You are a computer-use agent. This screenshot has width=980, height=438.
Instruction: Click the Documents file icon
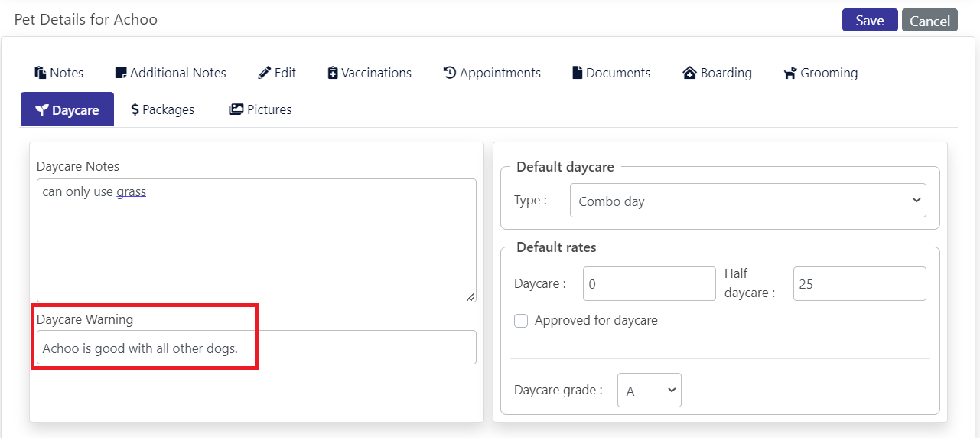578,73
